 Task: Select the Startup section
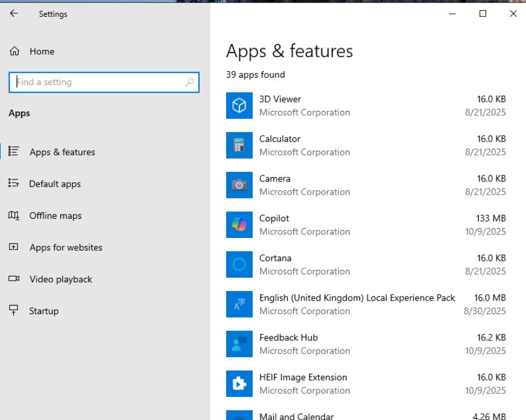(43, 312)
